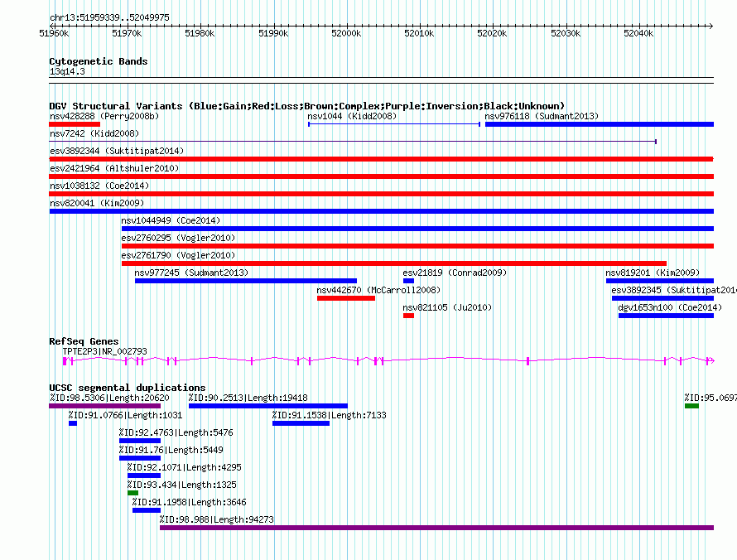
Task: Select the red esv3892344 loss bar
Action: click(x=381, y=159)
